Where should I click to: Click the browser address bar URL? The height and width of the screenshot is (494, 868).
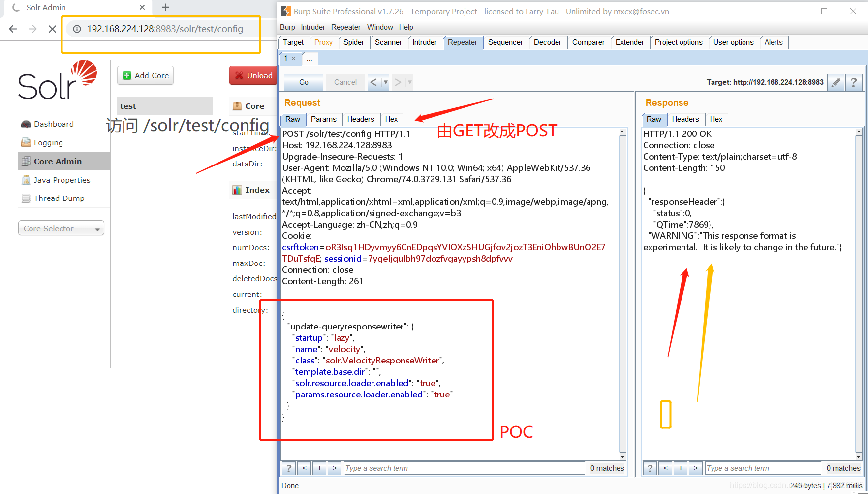coord(165,29)
